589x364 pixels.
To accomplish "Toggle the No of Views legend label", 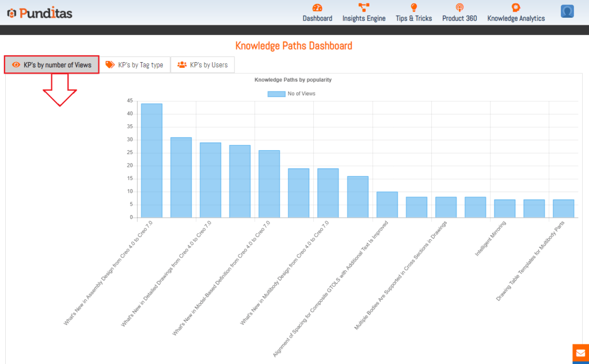I will pyautogui.click(x=302, y=94).
